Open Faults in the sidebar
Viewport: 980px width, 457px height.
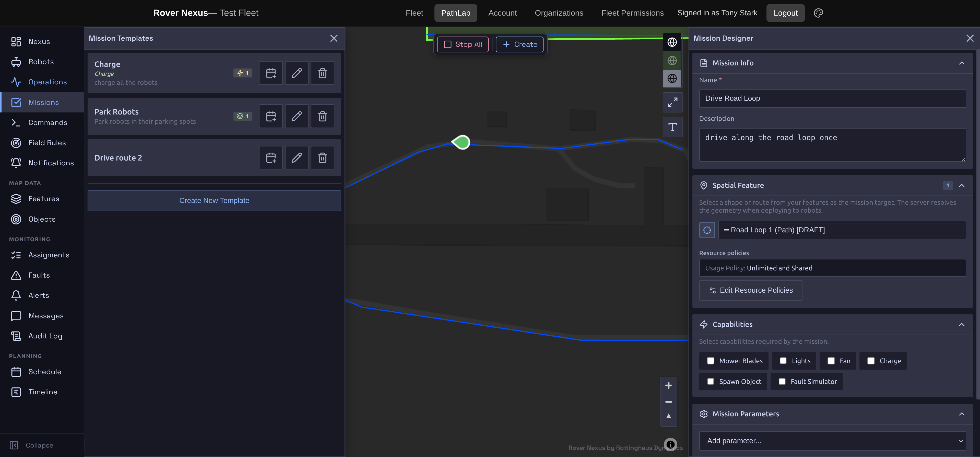point(42,275)
